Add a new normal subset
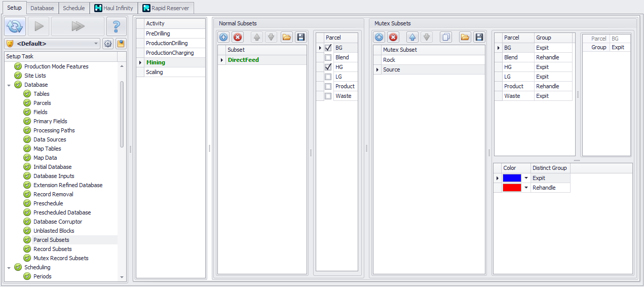Image resolution: width=644 pixels, height=287 pixels. [223, 37]
